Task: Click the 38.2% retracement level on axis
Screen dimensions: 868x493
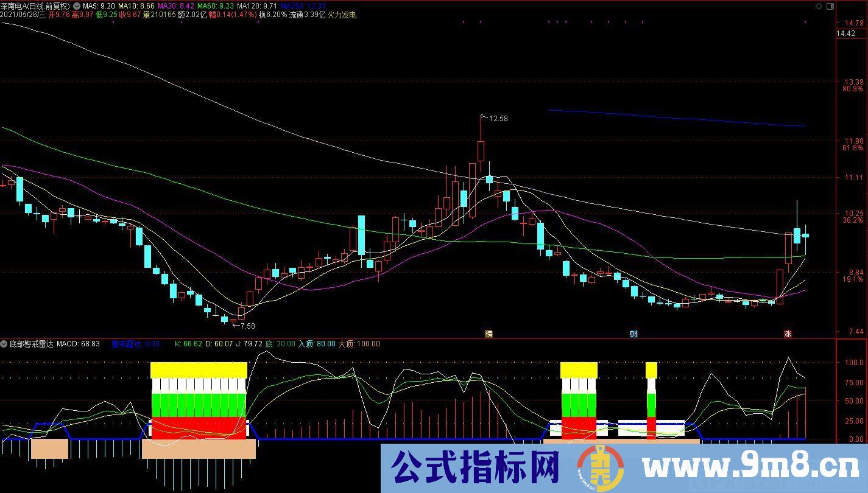Action: 852,220
